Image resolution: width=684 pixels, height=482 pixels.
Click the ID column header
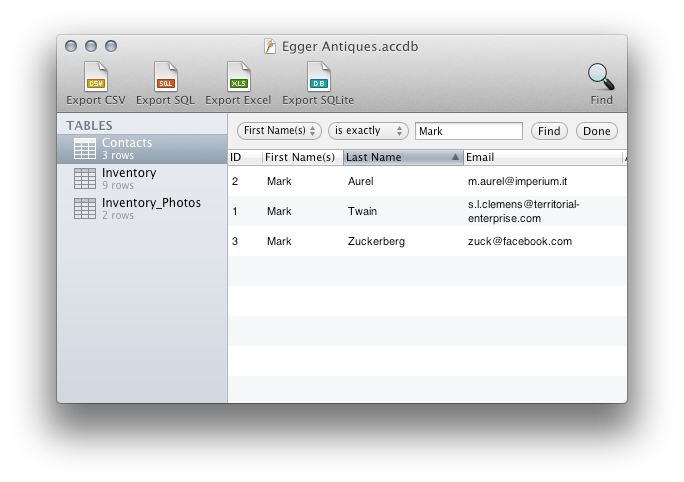245,157
